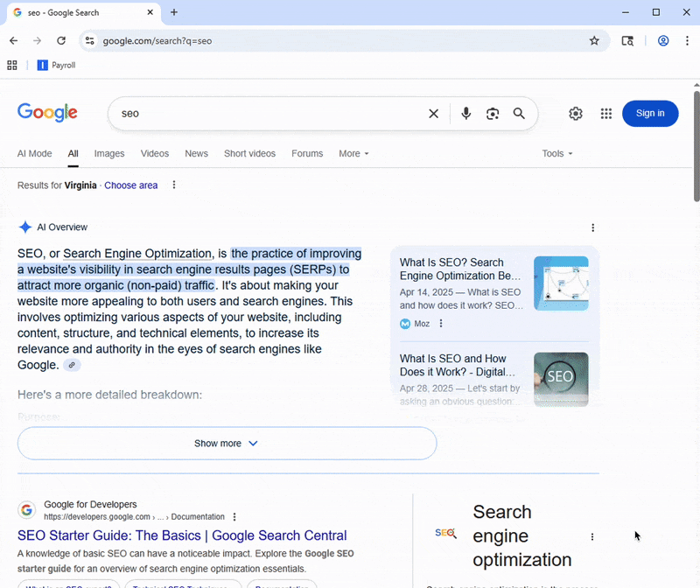Clear the search query with the X icon
Viewport: 700px width, 588px height.
coord(434,114)
